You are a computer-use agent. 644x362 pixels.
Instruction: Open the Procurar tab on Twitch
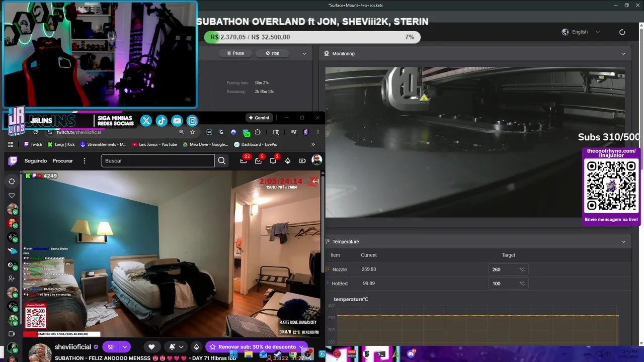point(63,161)
